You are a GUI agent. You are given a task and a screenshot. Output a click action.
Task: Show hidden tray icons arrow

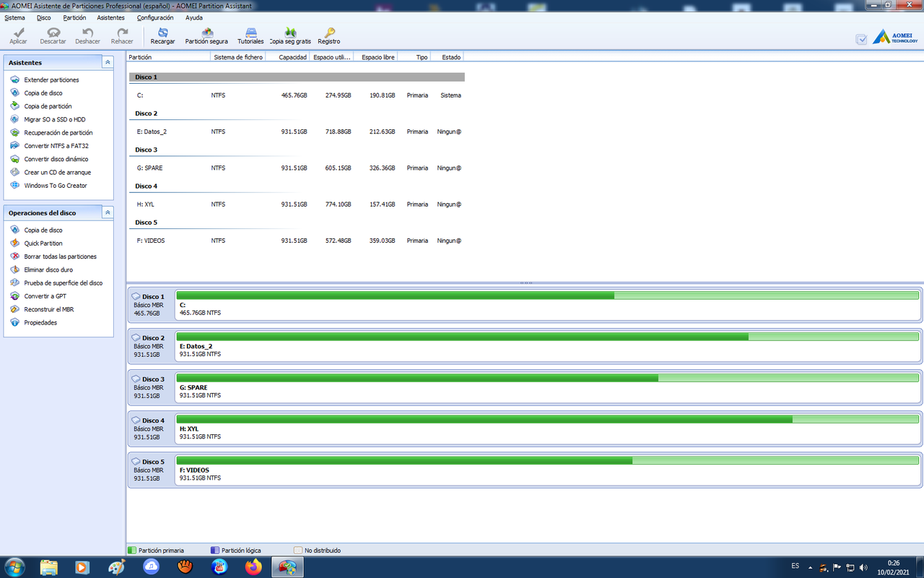810,567
